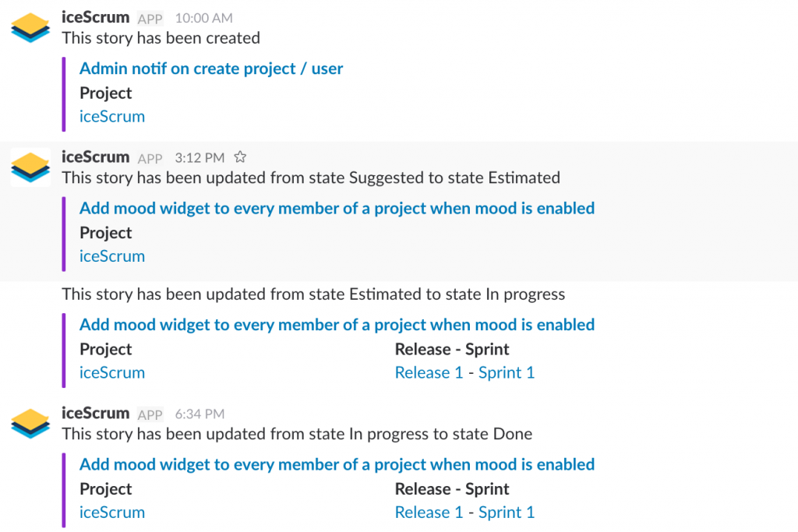Open Sprint 1 from the In progress message
Viewport: 798px width, 532px height.
pyautogui.click(x=507, y=372)
